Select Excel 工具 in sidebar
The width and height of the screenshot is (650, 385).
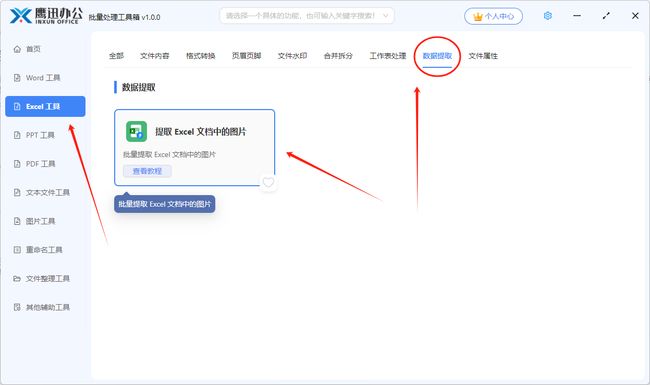pyautogui.click(x=45, y=107)
